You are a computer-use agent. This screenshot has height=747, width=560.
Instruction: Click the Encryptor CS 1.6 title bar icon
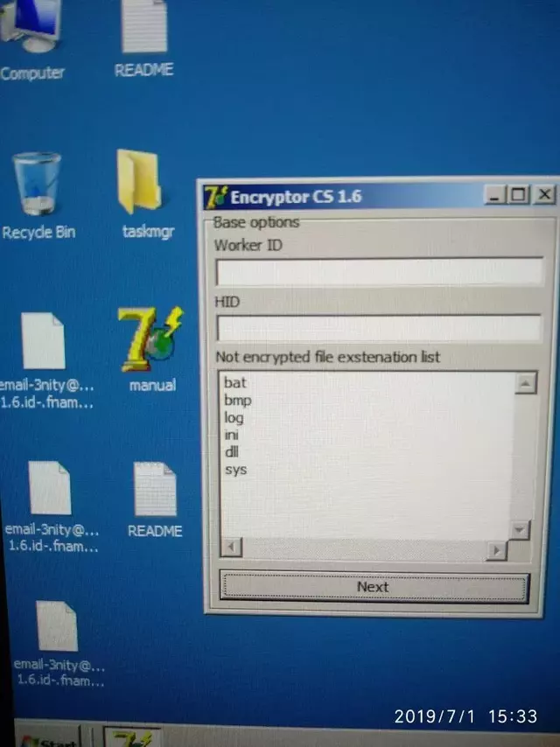coord(215,197)
